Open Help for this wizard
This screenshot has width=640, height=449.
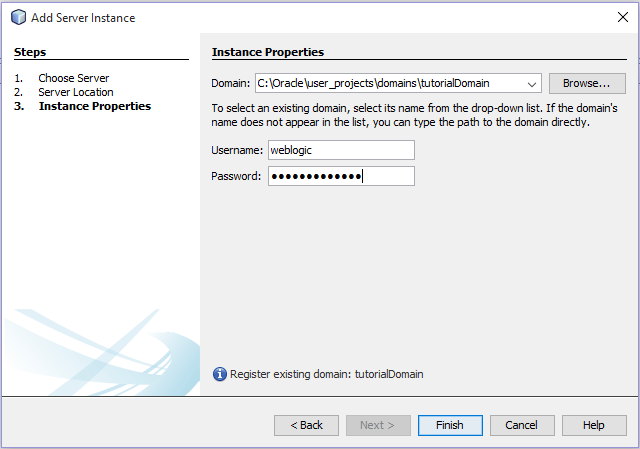594,425
